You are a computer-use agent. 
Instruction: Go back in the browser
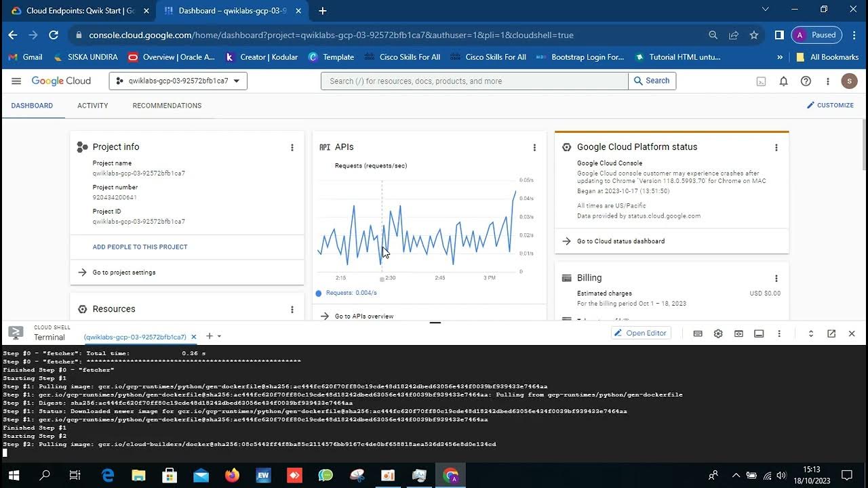point(12,35)
